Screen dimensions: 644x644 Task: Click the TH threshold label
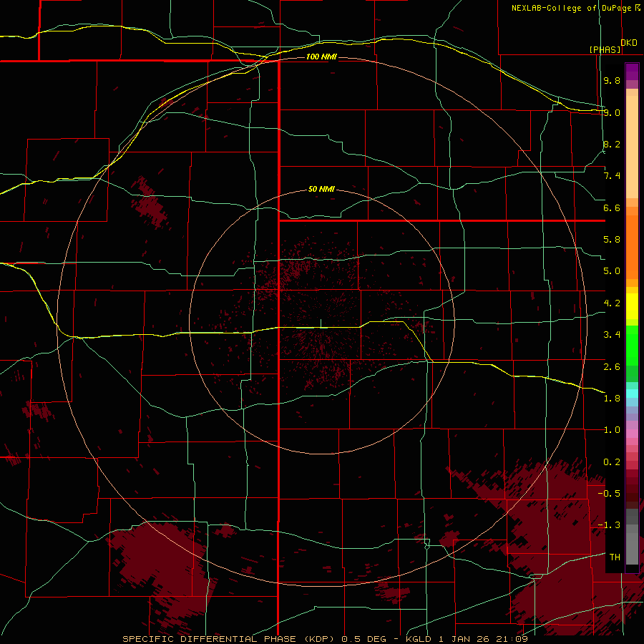click(615, 557)
